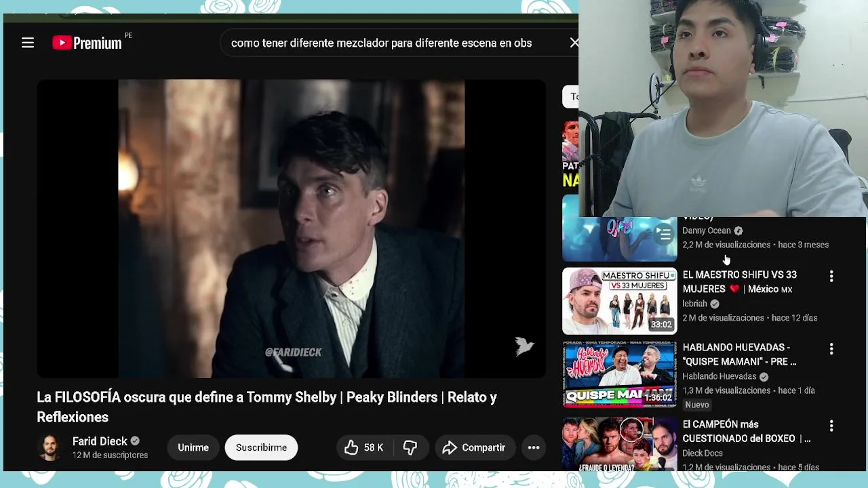Viewport: 868px width, 488px height.
Task: Share the video with Compartir
Action: coord(474,447)
